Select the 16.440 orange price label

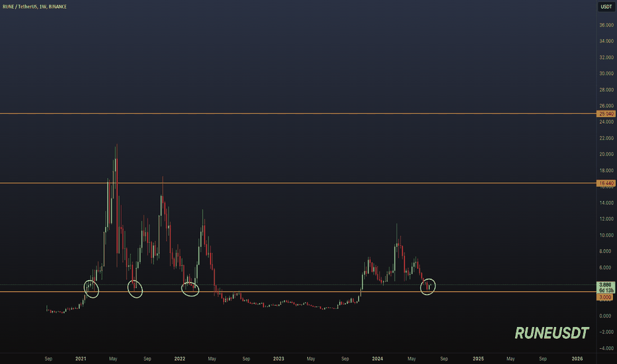pos(606,183)
